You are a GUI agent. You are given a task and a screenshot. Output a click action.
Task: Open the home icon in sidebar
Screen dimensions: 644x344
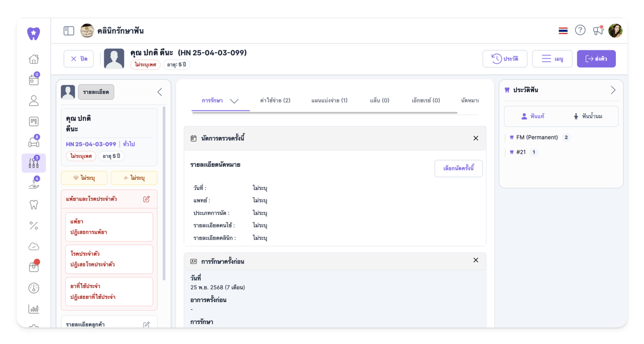tap(34, 59)
